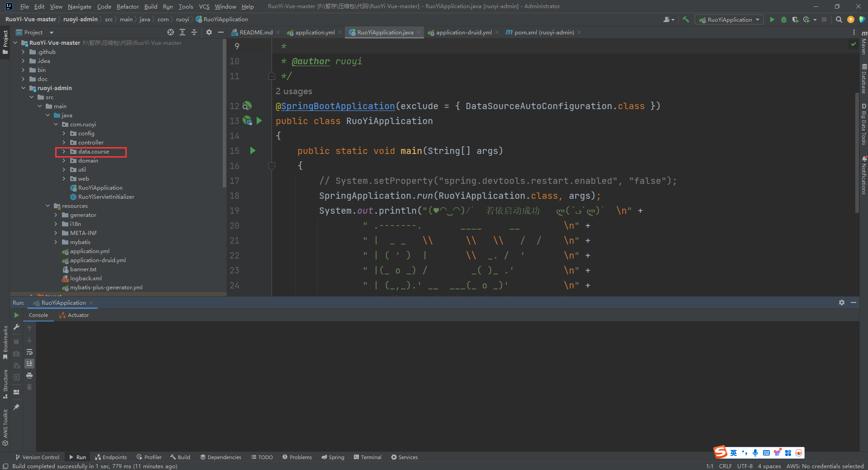Start debugging with the green bug icon

pos(784,19)
